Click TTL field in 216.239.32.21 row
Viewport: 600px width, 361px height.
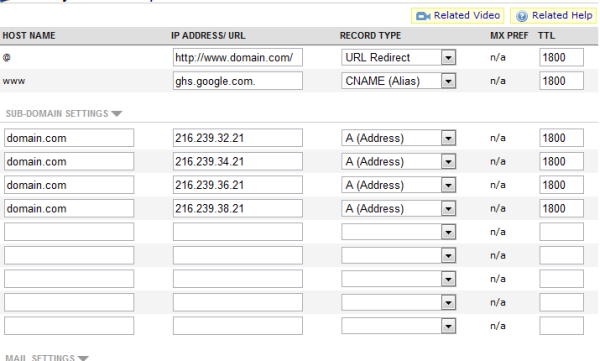pos(561,138)
